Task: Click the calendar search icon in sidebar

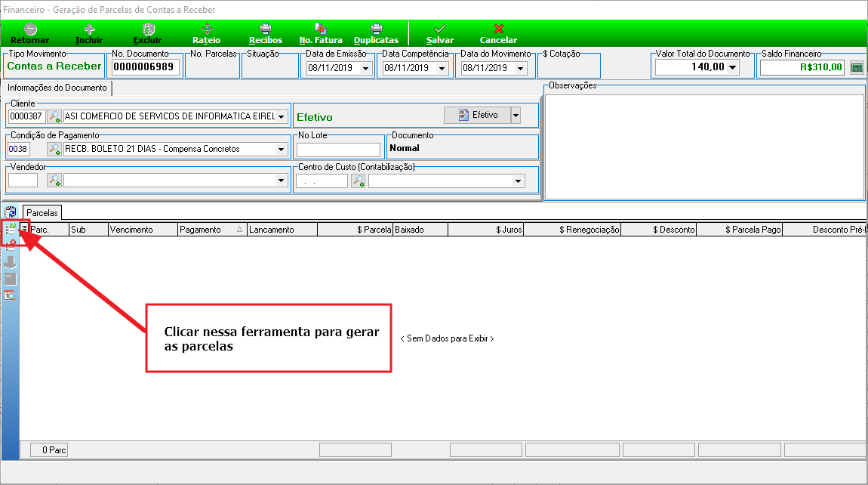Action: 10,295
